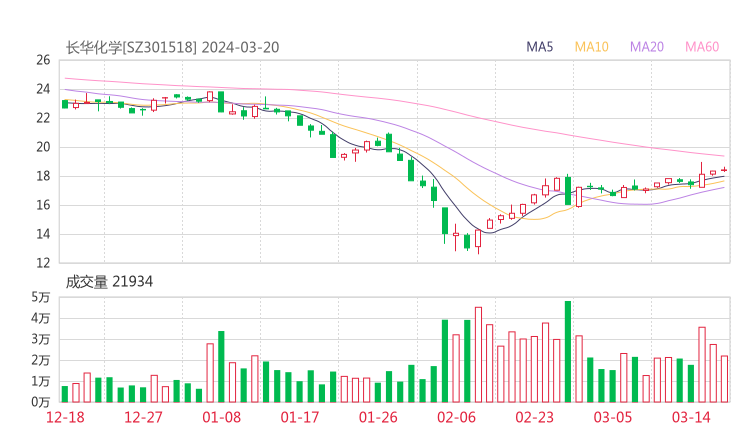Click the 18 price axis label
This screenshot has height=440, width=740.
click(43, 176)
